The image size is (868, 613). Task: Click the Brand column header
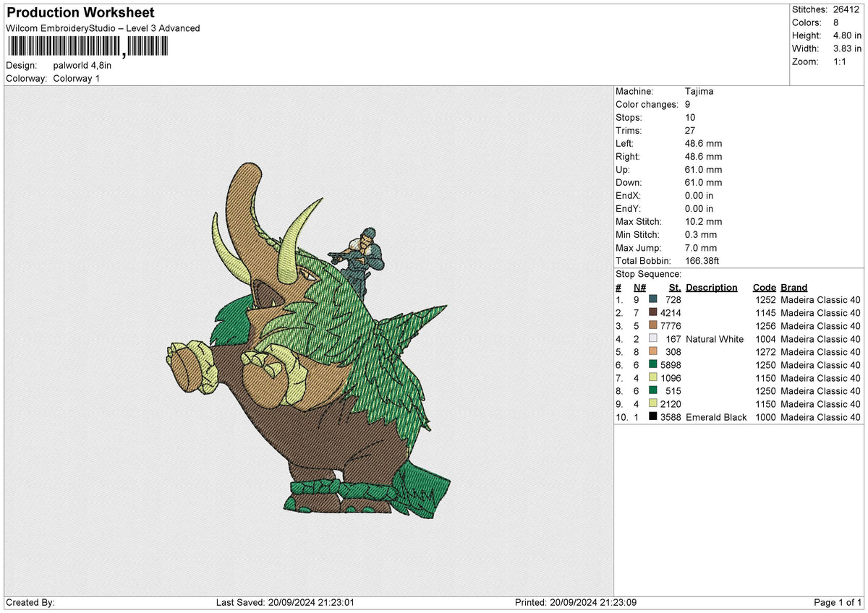coord(793,287)
